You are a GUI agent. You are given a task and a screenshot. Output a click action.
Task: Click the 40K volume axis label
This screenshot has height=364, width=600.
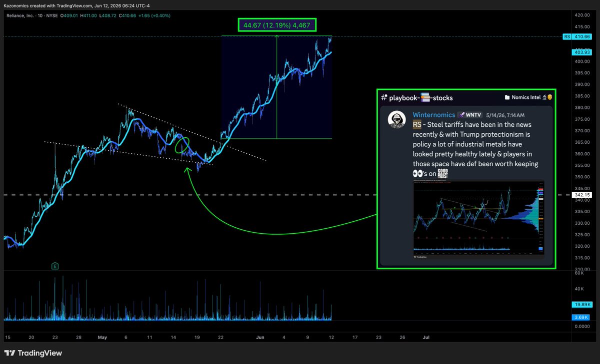(578, 289)
